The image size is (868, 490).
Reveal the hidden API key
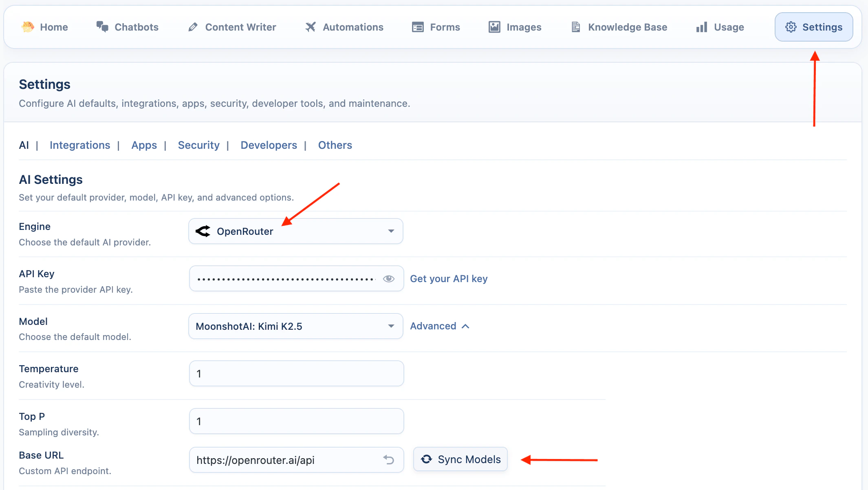point(388,278)
